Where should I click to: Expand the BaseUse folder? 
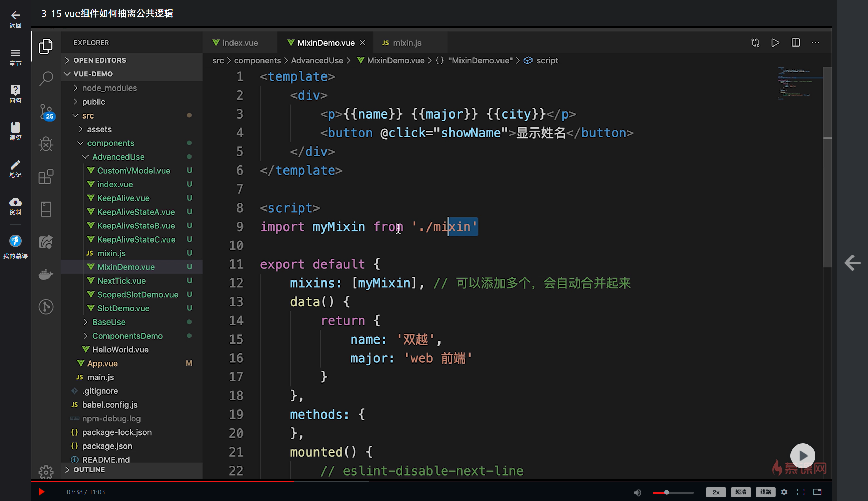coord(132,322)
